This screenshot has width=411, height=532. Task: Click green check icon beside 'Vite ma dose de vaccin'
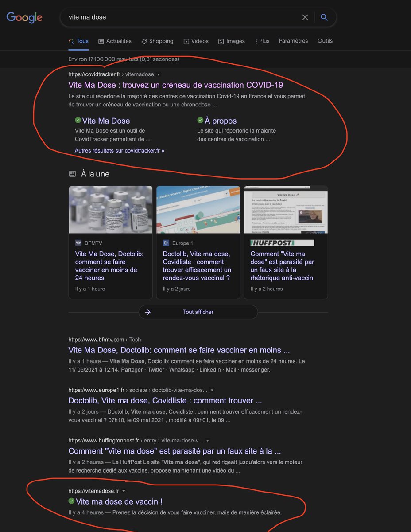pyautogui.click(x=71, y=501)
